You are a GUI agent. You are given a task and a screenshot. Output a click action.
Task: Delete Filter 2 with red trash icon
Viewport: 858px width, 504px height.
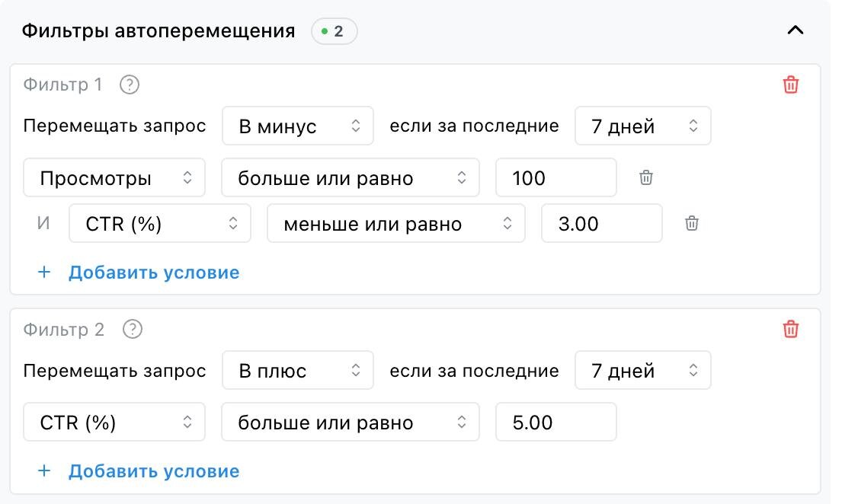coord(791,330)
